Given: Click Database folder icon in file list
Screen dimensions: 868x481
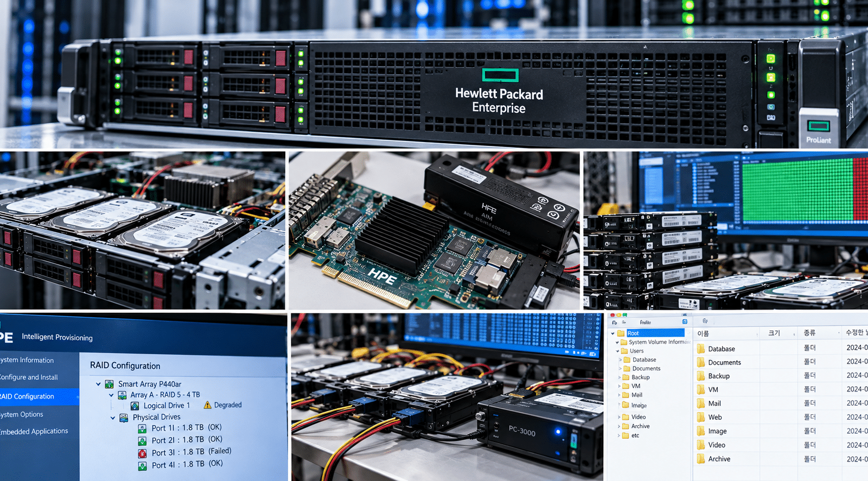Looking at the screenshot, I should [x=701, y=349].
